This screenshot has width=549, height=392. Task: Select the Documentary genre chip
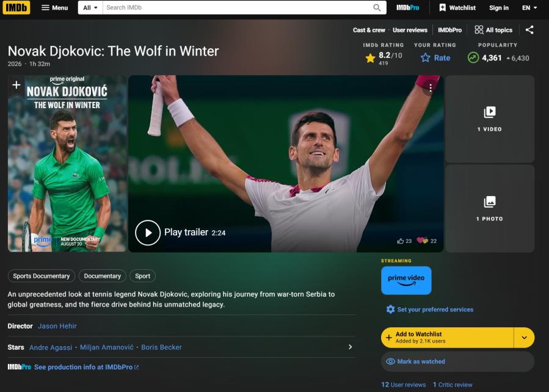tap(102, 276)
